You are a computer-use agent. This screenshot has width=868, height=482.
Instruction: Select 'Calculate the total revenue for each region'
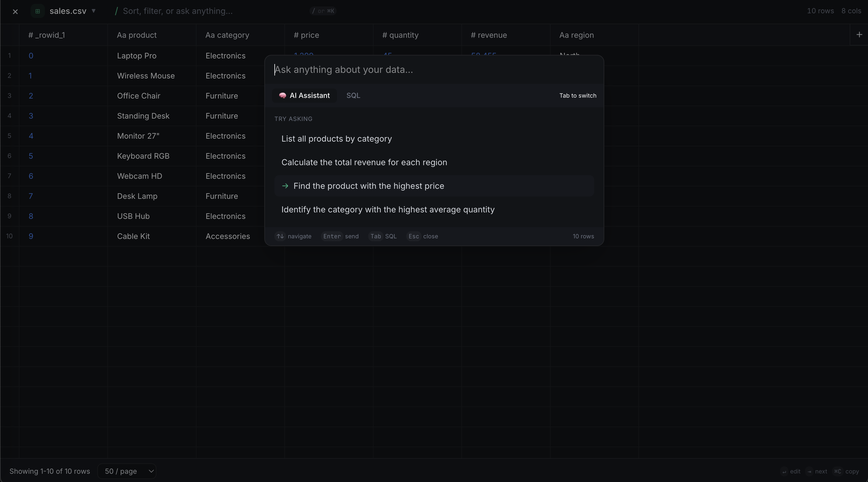pos(364,162)
